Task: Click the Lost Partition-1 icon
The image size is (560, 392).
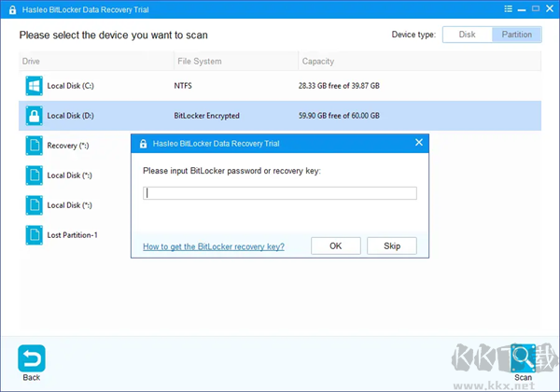Action: coord(34,235)
